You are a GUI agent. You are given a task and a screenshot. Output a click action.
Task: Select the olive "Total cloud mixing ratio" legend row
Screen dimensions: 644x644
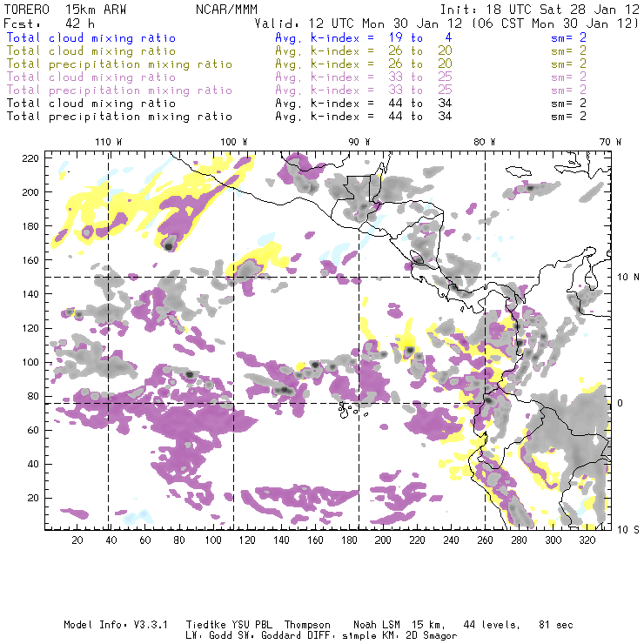[x=91, y=51]
